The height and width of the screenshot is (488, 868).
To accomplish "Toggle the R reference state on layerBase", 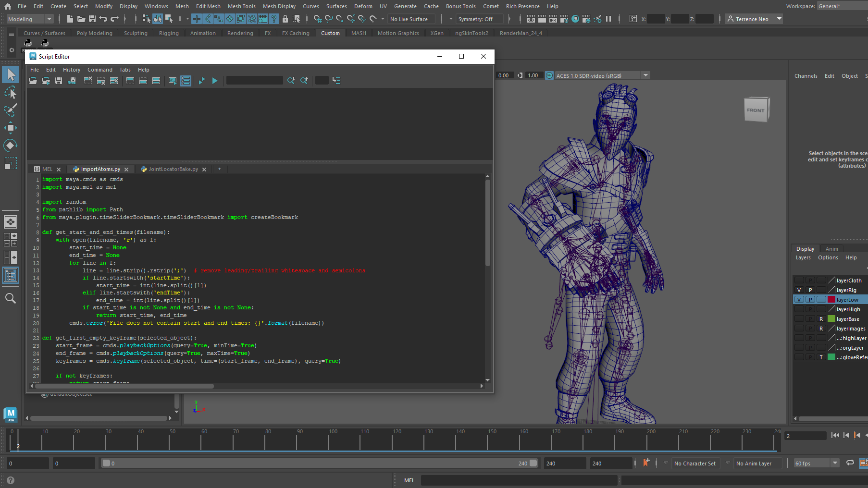I will (x=821, y=318).
